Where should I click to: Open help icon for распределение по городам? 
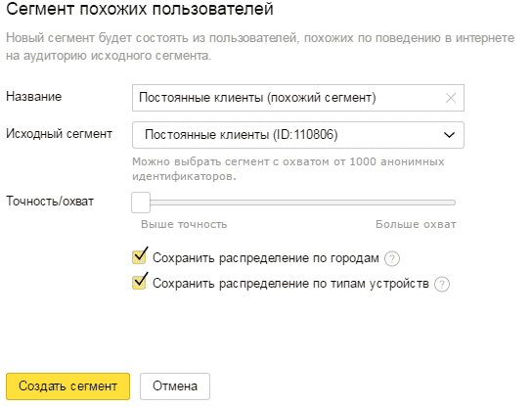392,258
